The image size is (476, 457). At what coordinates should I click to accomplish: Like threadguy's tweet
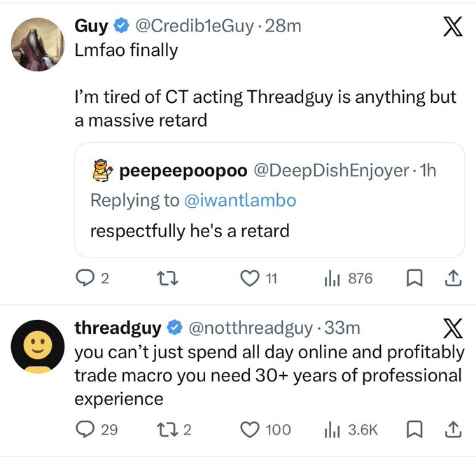pos(249,428)
